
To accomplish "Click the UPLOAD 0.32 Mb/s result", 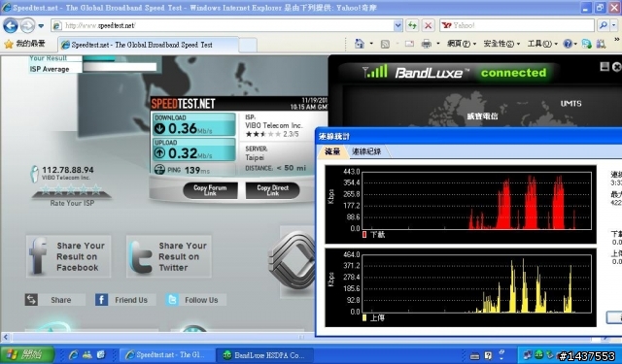I will tap(194, 149).
